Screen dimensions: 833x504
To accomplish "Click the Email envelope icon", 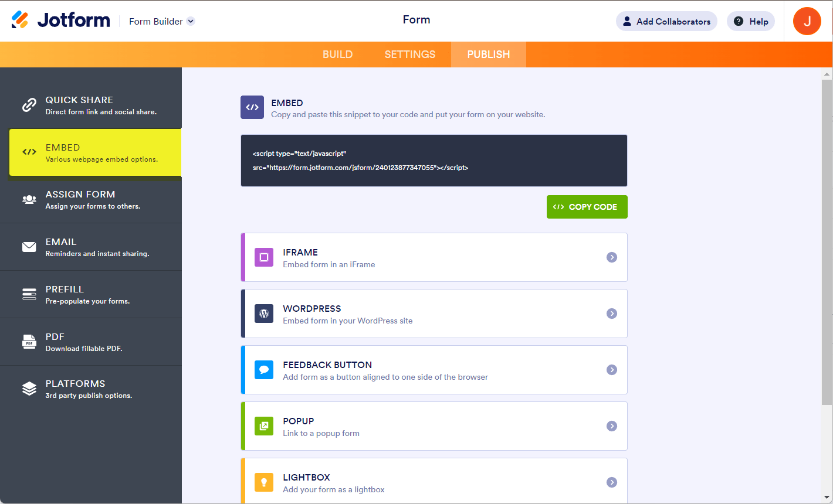I will 29,247.
